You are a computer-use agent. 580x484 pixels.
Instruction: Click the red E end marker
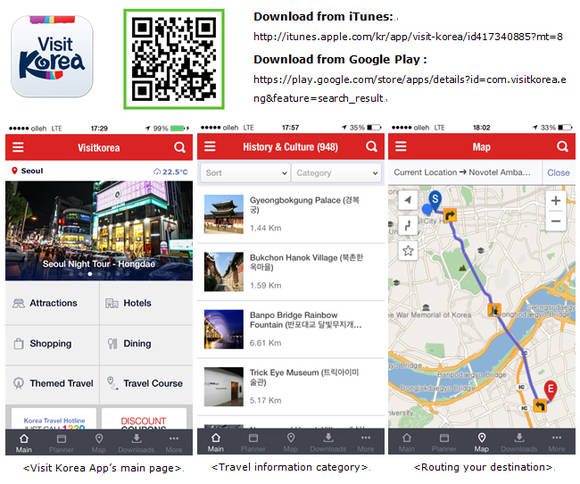click(x=550, y=390)
